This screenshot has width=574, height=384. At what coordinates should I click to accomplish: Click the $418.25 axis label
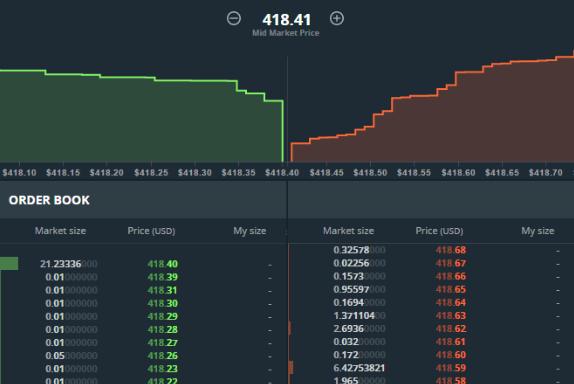(x=151, y=172)
